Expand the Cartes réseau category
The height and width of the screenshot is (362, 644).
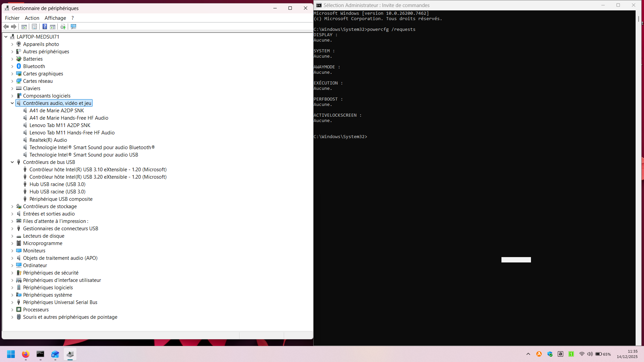point(12,81)
